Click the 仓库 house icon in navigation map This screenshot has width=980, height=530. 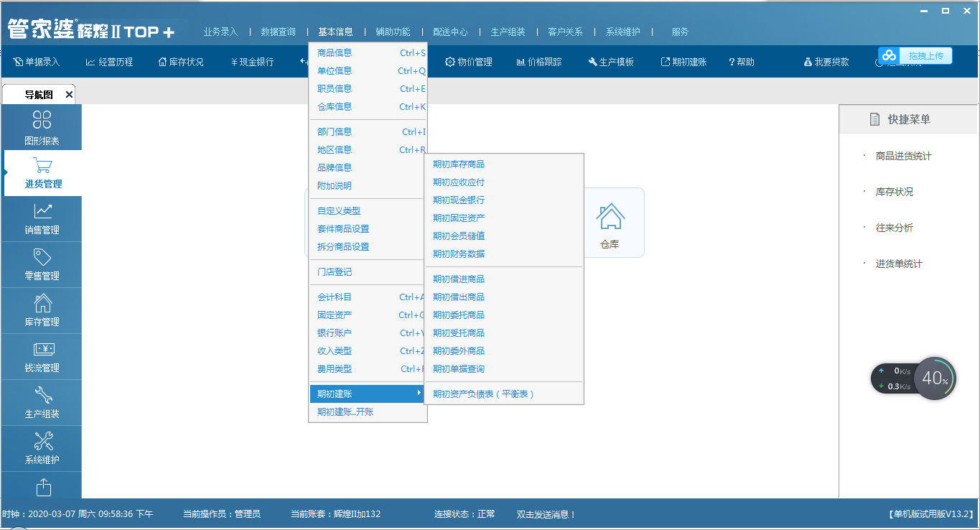(610, 216)
